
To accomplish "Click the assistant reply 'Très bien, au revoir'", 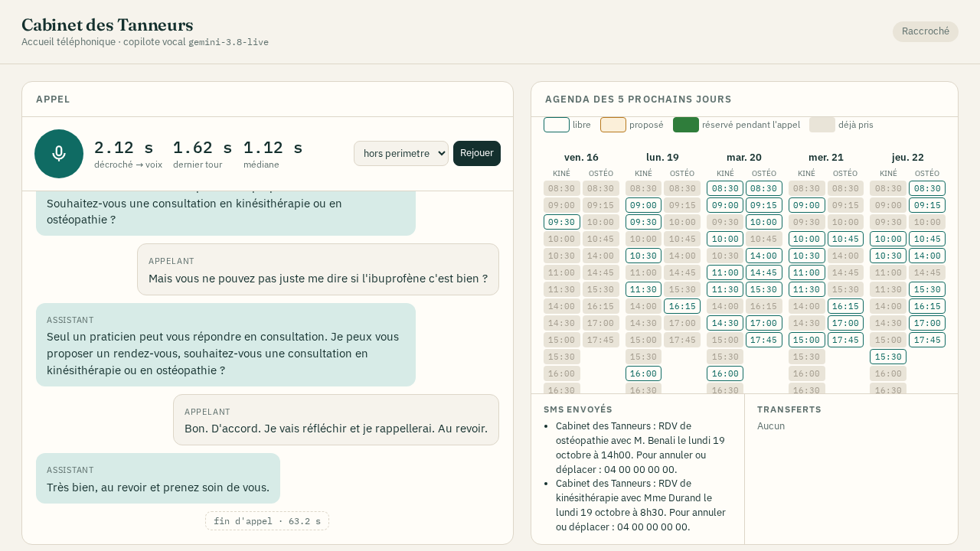I will coord(158,478).
